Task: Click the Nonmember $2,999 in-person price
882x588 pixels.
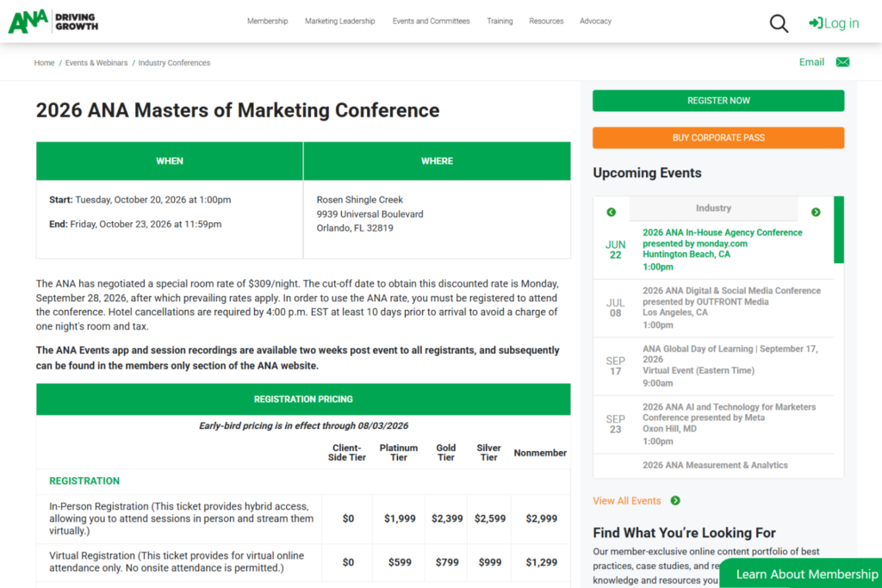Action: 541,518
